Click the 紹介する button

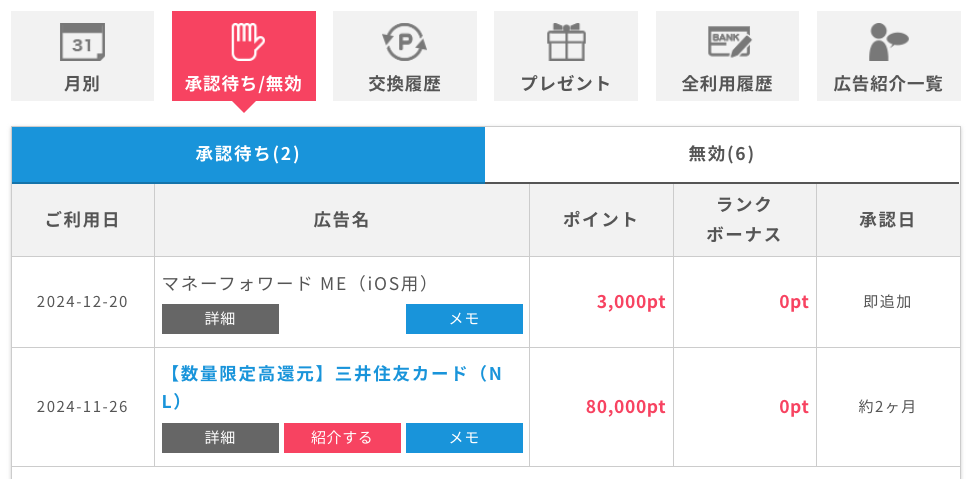[x=342, y=438]
